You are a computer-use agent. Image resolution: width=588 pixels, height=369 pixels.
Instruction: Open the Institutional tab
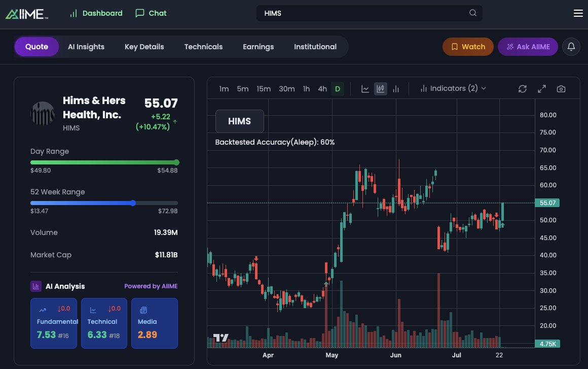(x=315, y=47)
